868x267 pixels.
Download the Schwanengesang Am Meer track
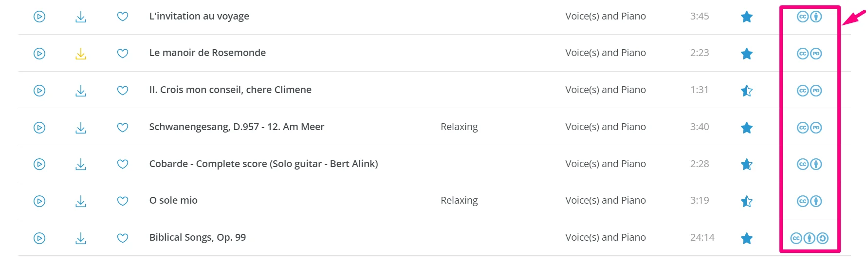(81, 128)
